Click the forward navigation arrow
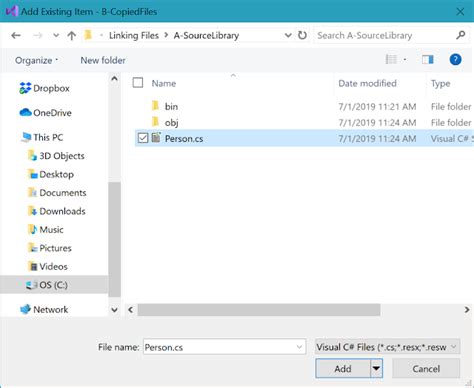Viewport: 474px width, 388px height. 38,35
